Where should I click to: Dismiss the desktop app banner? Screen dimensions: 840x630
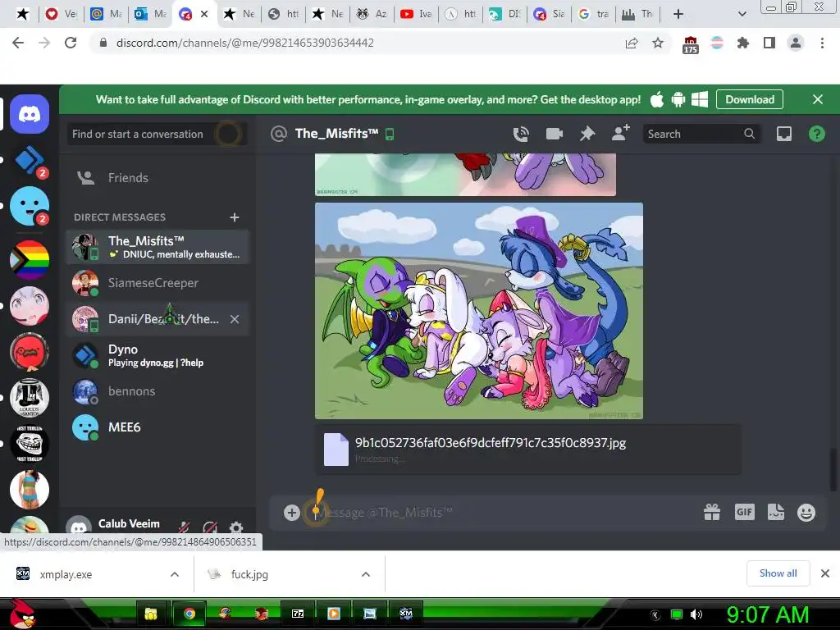point(818,99)
